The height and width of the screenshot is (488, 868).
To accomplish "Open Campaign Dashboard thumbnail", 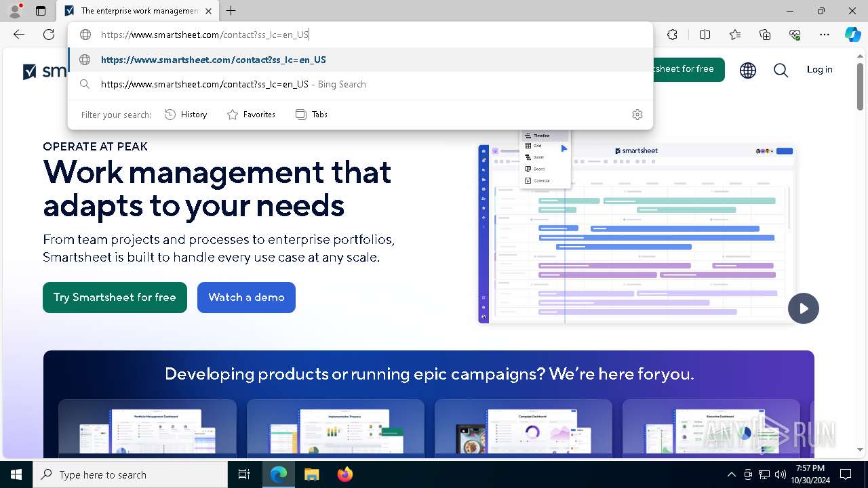I will coord(524,426).
